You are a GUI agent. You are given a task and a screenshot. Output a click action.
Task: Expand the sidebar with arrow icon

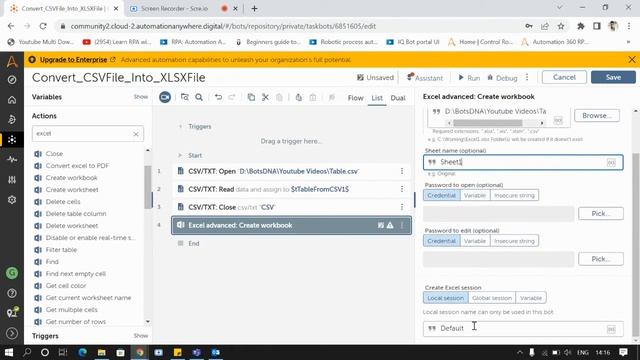click(x=12, y=333)
